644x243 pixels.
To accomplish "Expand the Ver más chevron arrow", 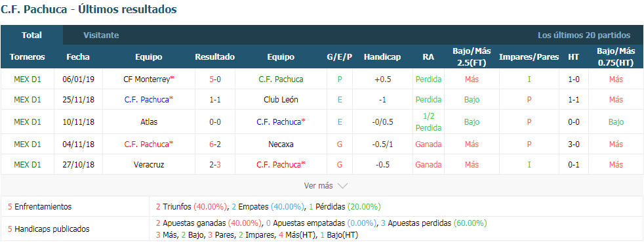I will pos(342,186).
